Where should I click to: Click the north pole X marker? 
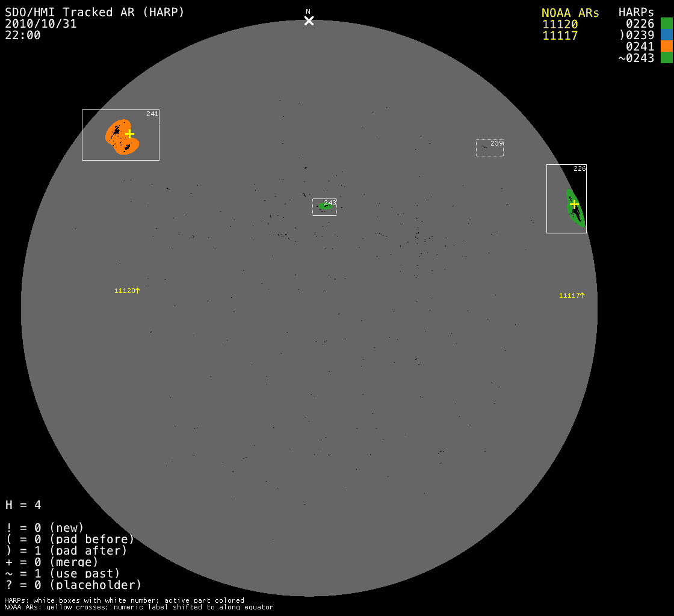(309, 21)
